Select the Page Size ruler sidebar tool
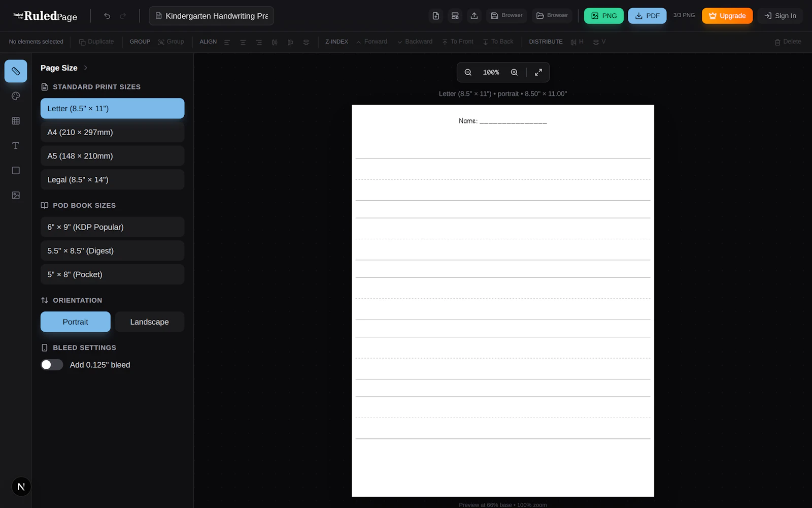Viewport: 812px width, 508px height. (x=16, y=71)
